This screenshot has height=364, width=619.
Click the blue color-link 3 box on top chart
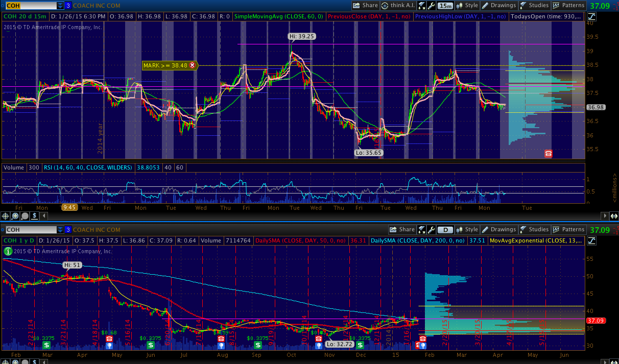[x=68, y=6]
